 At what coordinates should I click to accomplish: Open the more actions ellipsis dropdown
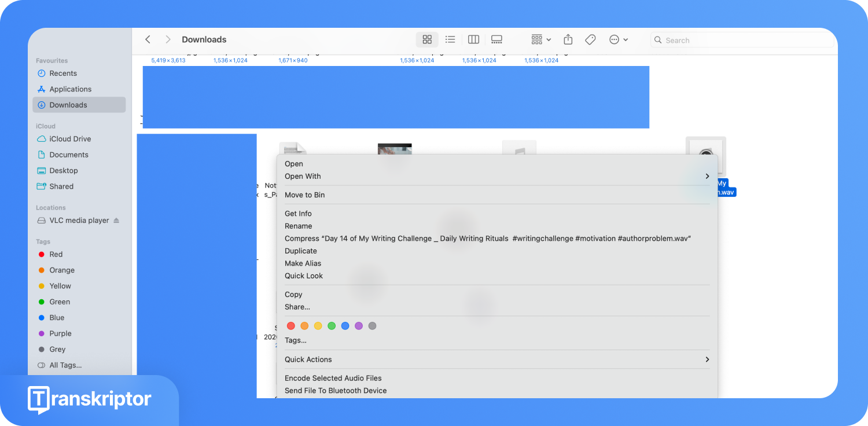click(x=618, y=39)
